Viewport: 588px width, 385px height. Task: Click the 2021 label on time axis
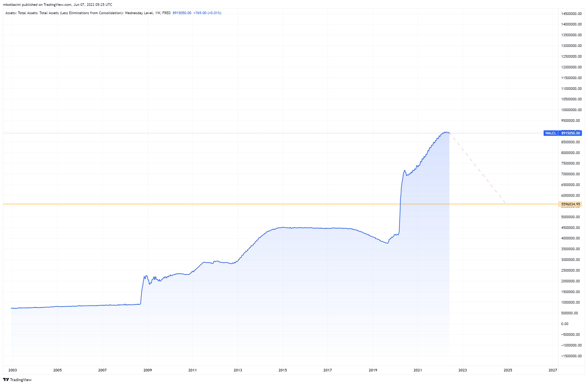tap(418, 370)
